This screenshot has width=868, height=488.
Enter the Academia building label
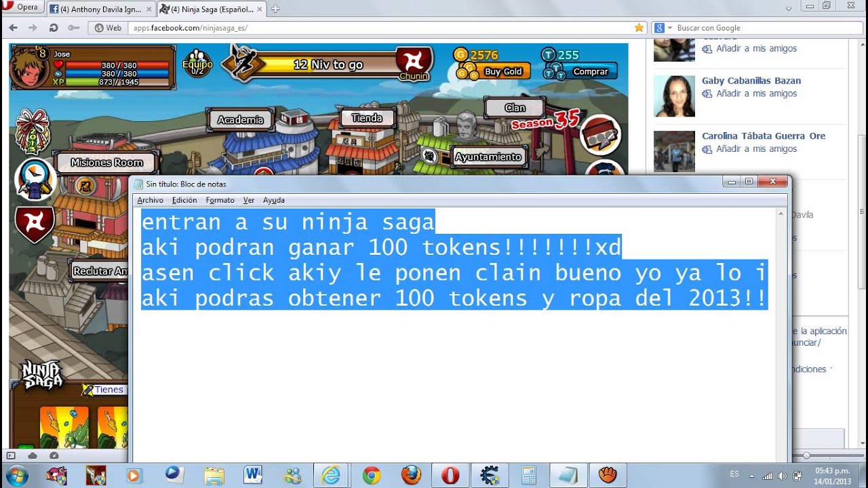[x=240, y=119]
